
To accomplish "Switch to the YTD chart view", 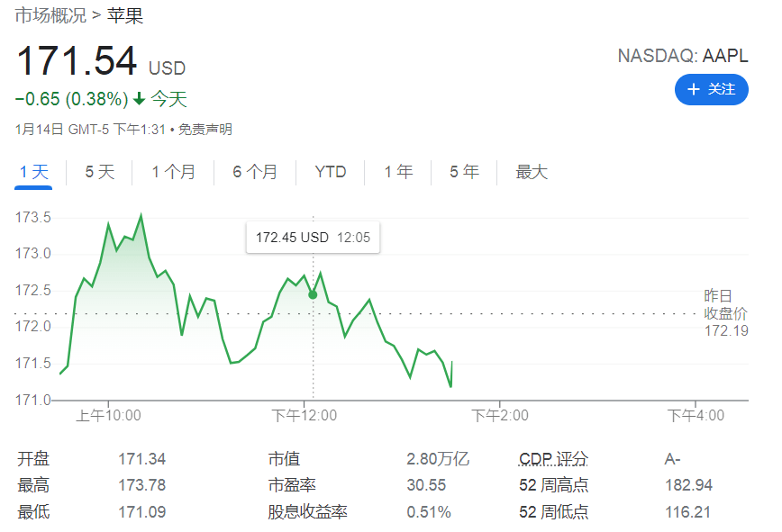I will [x=330, y=172].
